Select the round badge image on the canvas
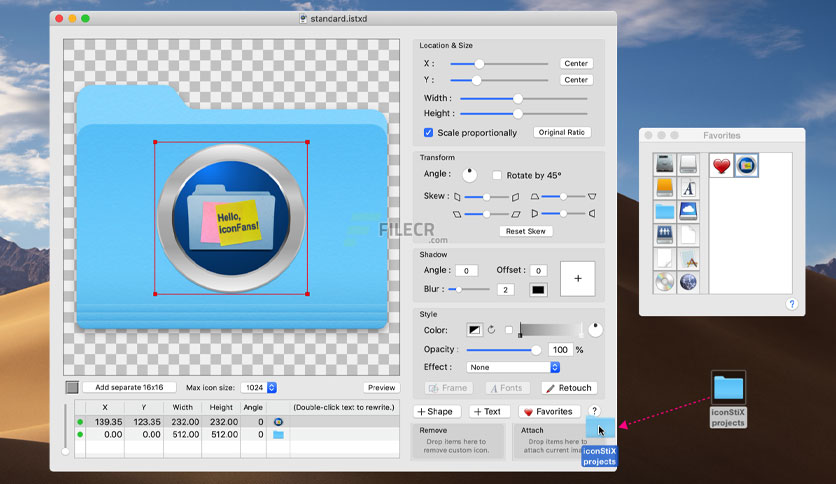 231,218
